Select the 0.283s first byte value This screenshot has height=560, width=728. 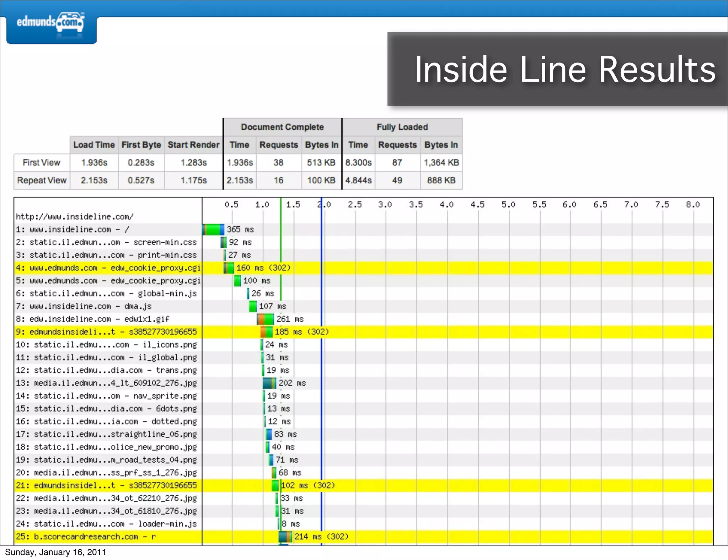click(x=141, y=162)
